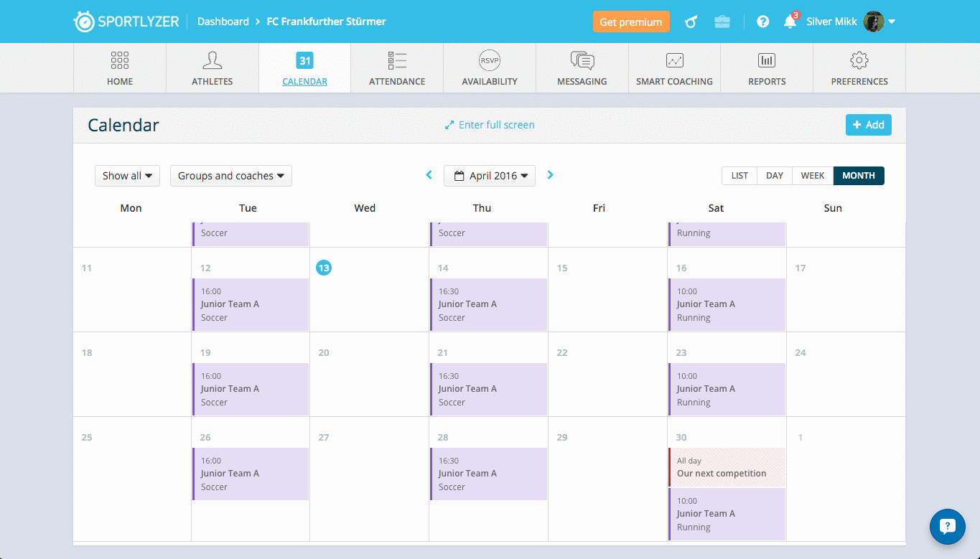The image size is (980, 559).
Task: Expand Groups and coaches dropdown
Action: (231, 176)
